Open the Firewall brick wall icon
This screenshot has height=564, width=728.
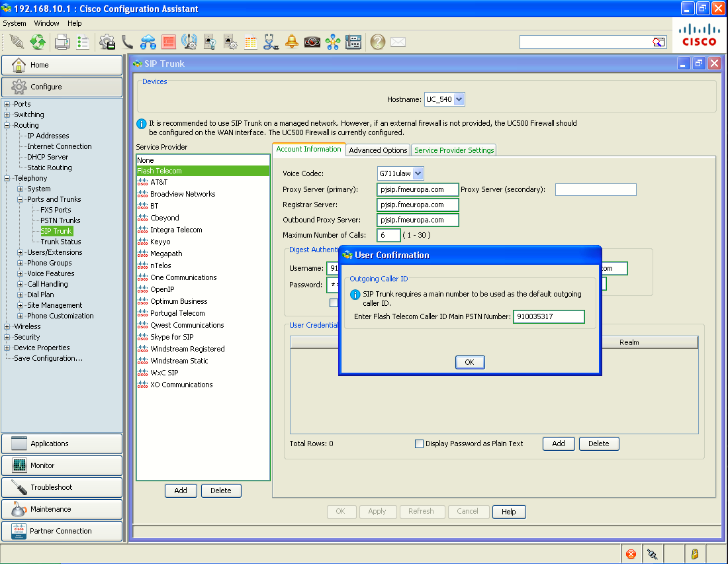point(169,42)
